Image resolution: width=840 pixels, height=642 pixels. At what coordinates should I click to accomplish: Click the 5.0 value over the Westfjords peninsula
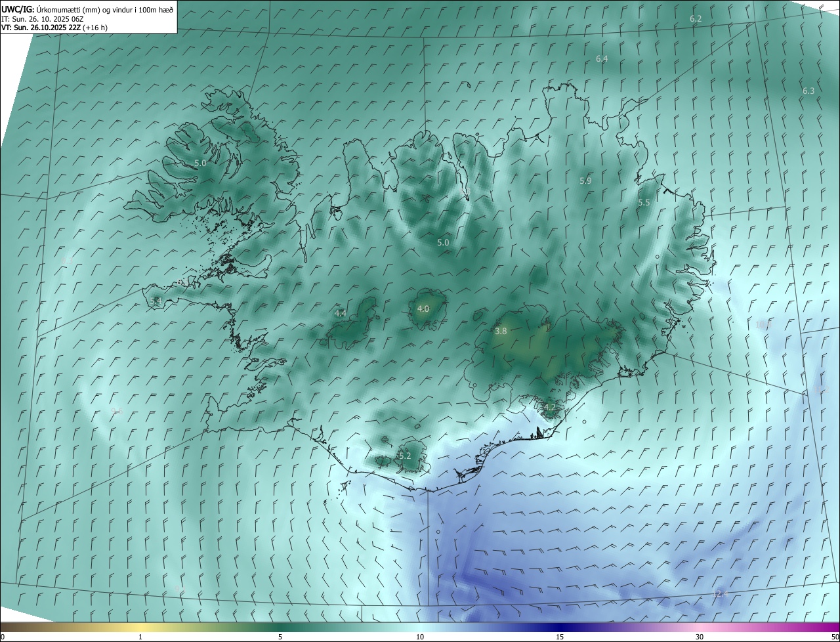pos(200,163)
